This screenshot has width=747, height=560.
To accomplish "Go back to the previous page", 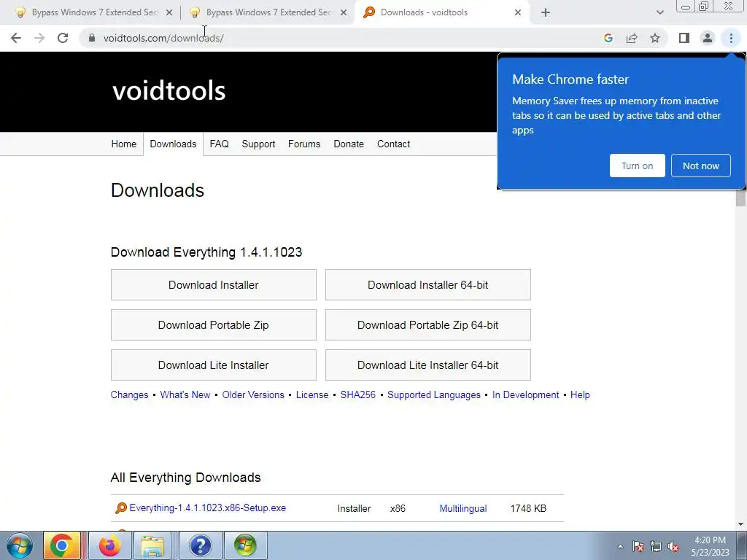I will pos(16,38).
